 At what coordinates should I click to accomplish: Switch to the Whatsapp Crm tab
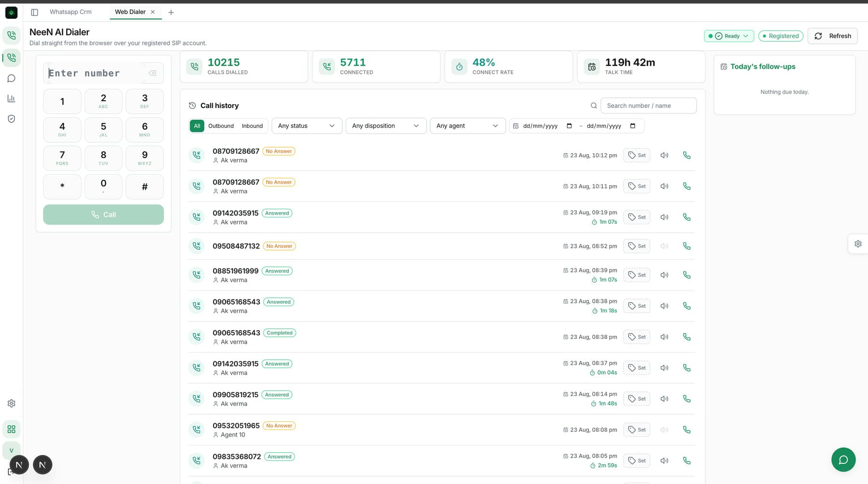(x=70, y=12)
